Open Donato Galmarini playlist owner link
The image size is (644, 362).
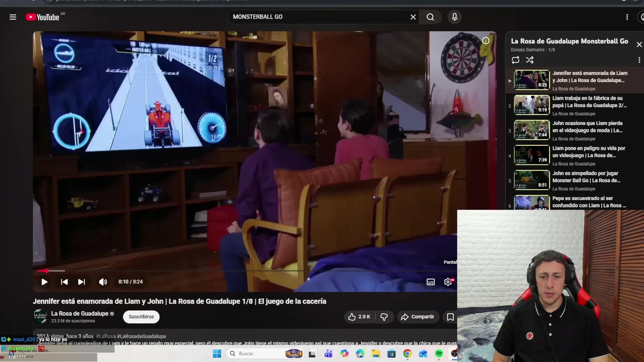click(528, 50)
